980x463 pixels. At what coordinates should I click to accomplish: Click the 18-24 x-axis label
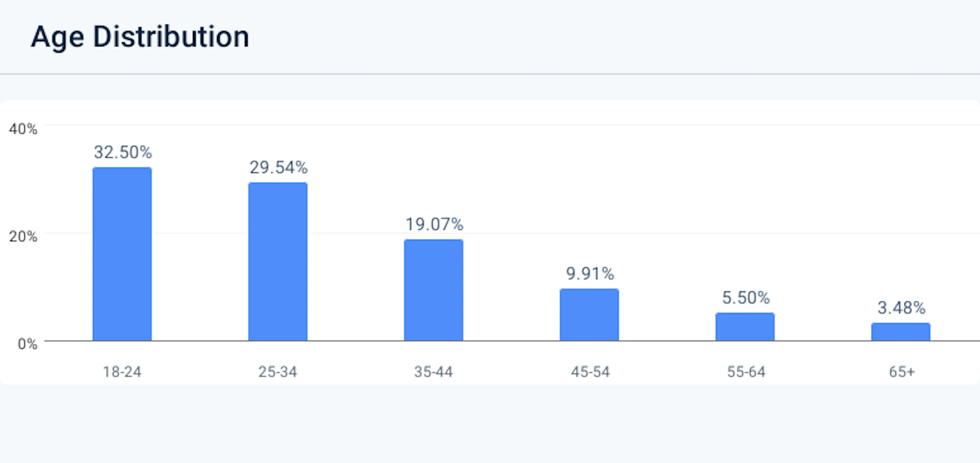[x=122, y=372]
